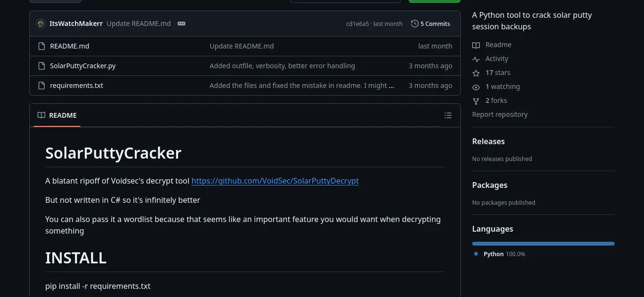Expand commit message ellipsis button

181,24
